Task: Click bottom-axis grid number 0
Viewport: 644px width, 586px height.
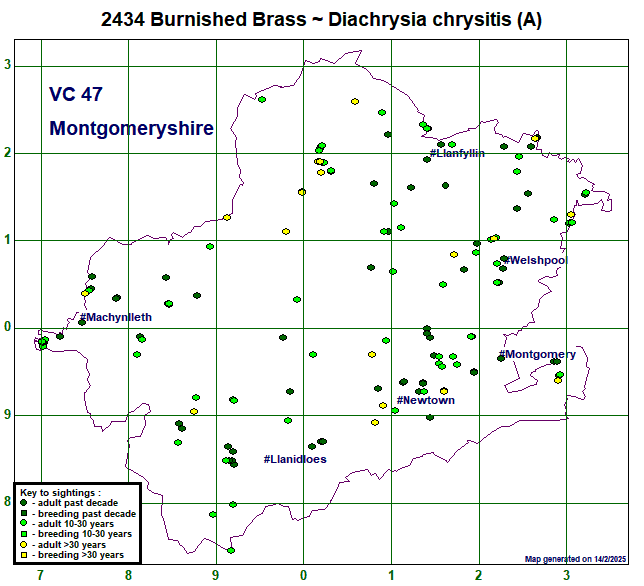Action: tap(303, 575)
